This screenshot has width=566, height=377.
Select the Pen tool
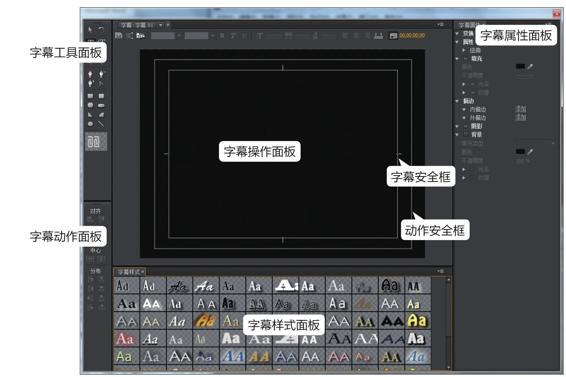pos(90,74)
